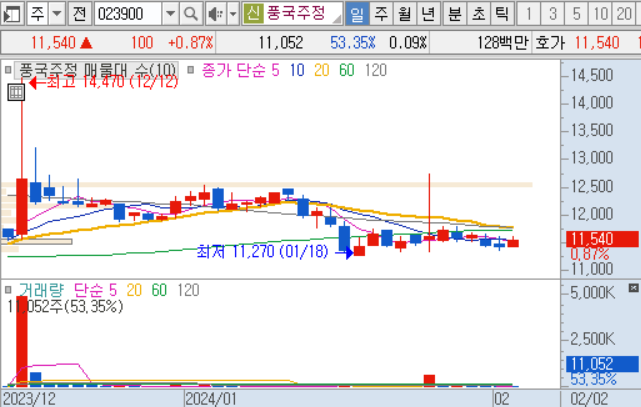
Task: Click the 5,000K volume axis tick
Action: (593, 293)
